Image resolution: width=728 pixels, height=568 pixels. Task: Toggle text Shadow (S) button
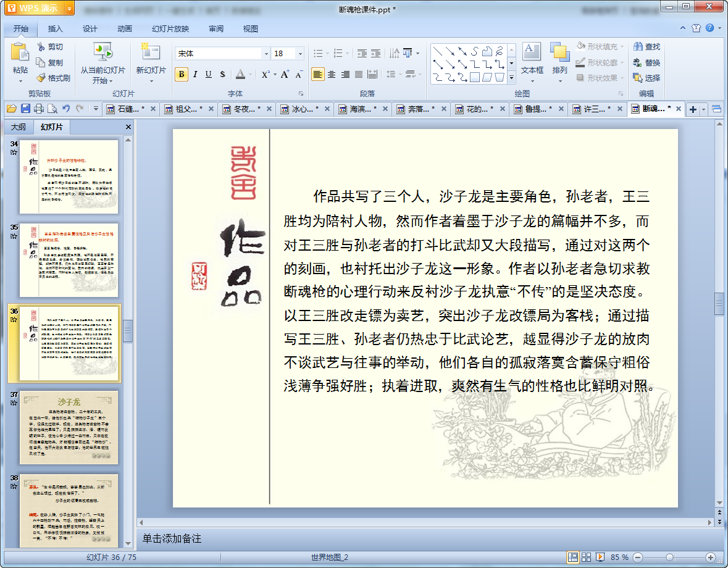pyautogui.click(x=222, y=74)
